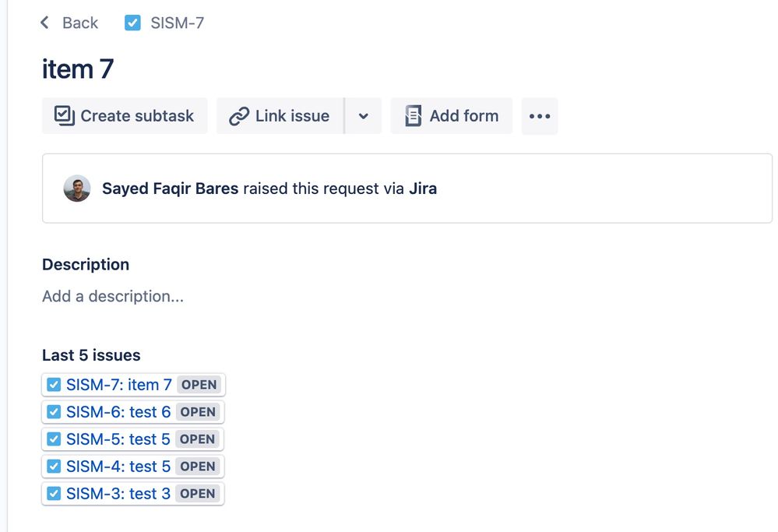778x532 pixels.
Task: Click the SISM-7 breadcrumb label
Action: pos(177,23)
